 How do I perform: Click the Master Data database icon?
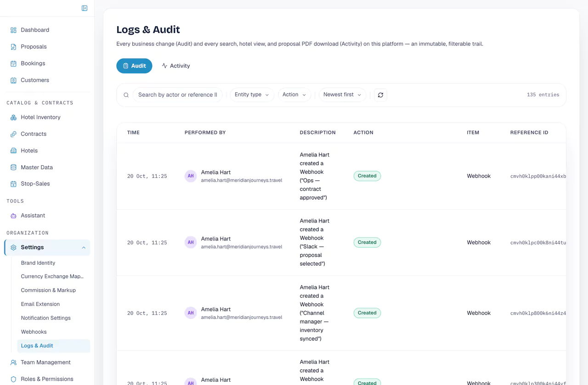point(13,167)
